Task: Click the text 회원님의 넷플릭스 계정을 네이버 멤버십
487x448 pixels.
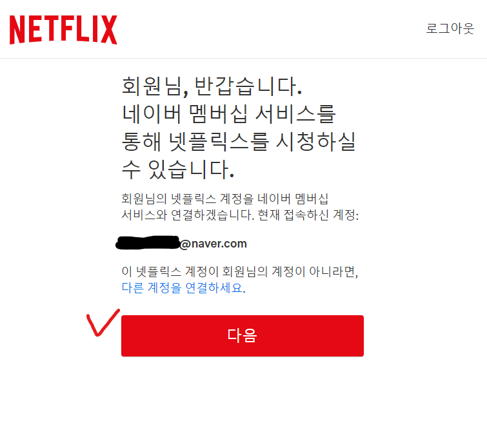Action: pyautogui.click(x=225, y=199)
